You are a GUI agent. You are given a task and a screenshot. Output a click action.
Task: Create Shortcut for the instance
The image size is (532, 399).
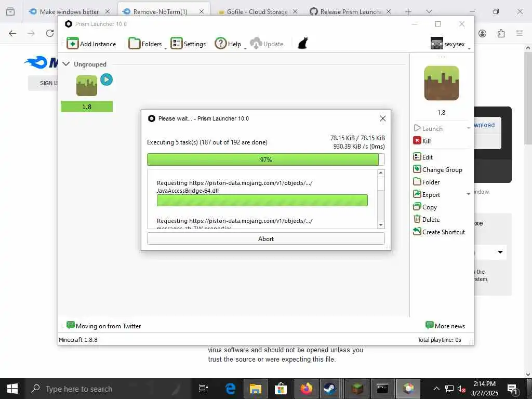(x=439, y=232)
